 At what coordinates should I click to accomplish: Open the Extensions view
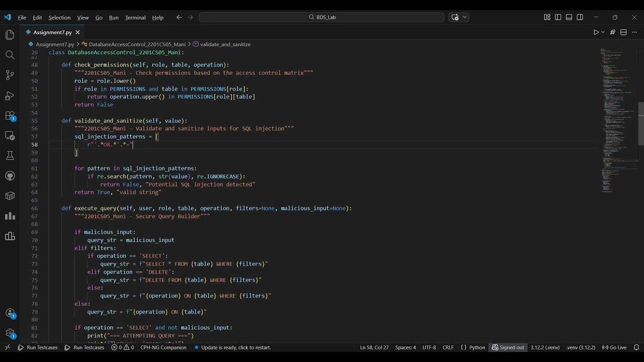10,116
